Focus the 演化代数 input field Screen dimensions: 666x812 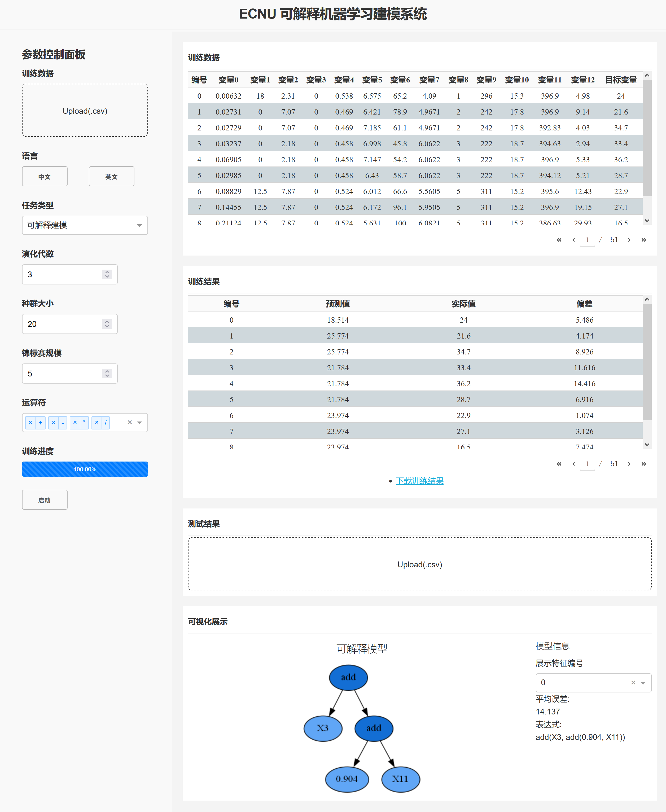[69, 274]
